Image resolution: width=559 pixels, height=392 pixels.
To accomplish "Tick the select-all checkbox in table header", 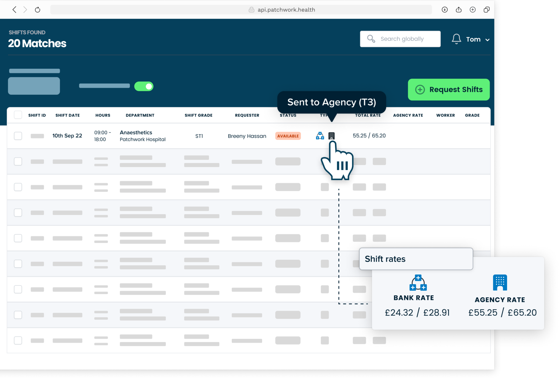I will click(18, 115).
